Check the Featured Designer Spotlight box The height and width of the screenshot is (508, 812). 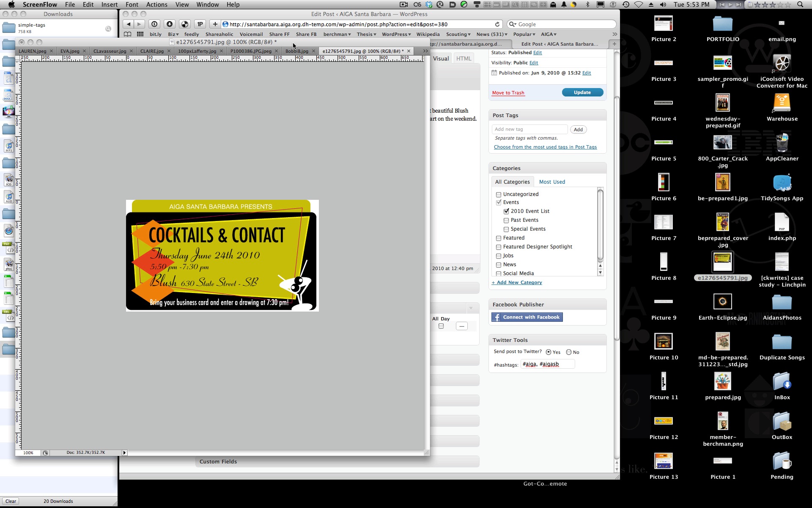pyautogui.click(x=499, y=247)
